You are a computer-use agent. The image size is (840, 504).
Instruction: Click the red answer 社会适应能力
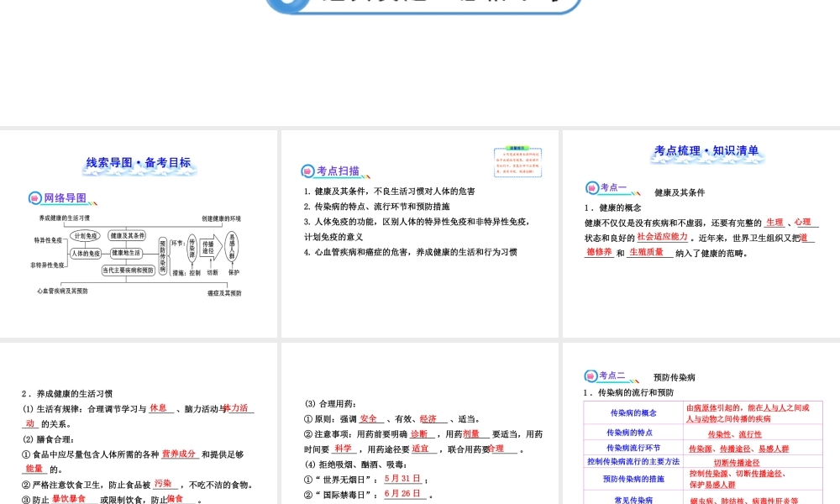click(x=663, y=237)
